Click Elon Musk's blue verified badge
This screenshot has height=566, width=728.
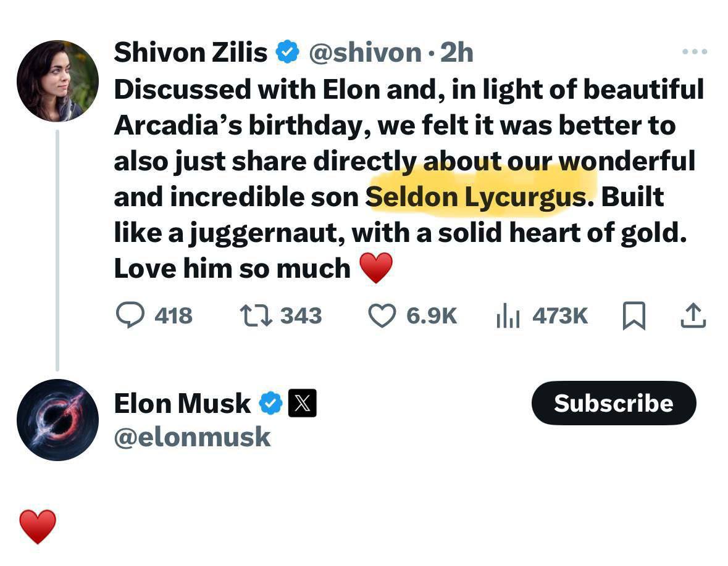(270, 404)
